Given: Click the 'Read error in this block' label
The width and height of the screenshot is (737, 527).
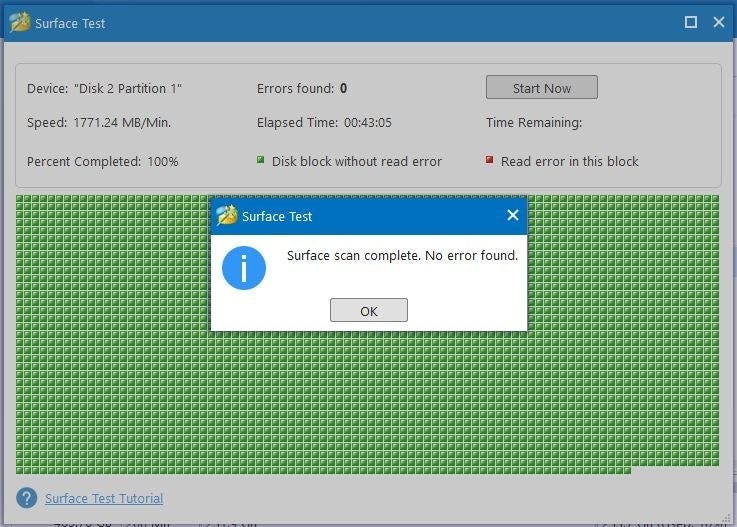Looking at the screenshot, I should pos(569,162).
